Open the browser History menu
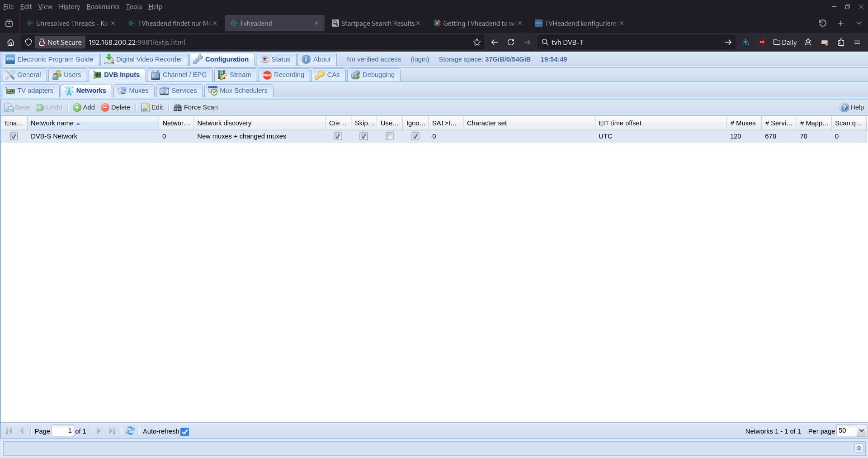868x458 pixels. coord(69,7)
